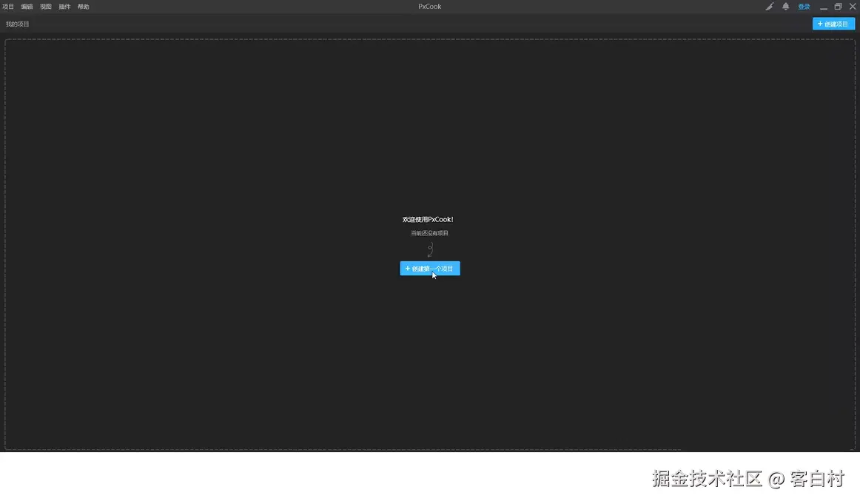Click the 欢迎使用PxCook! welcome text
Image resolution: width=860 pixels, height=504 pixels.
pos(428,219)
